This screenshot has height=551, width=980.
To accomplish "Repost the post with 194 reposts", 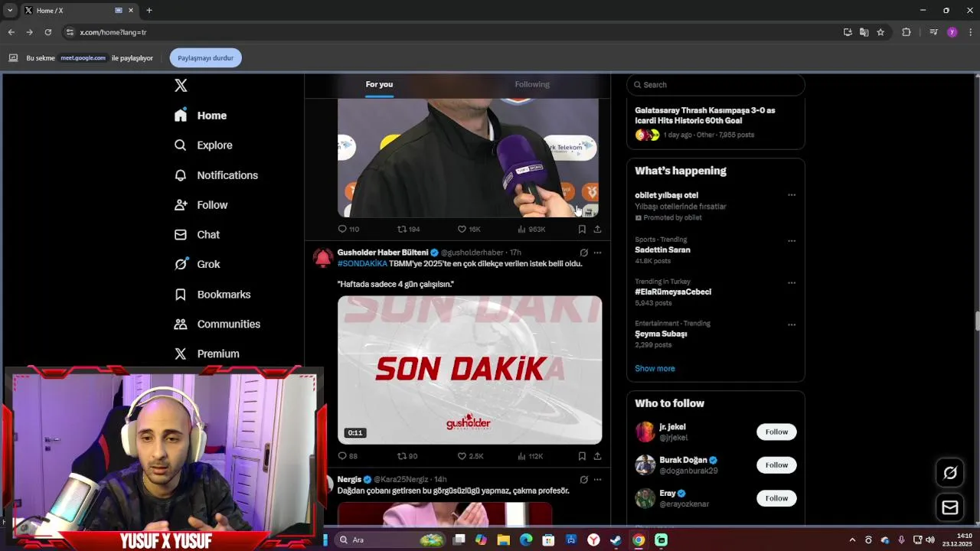I will point(408,230).
